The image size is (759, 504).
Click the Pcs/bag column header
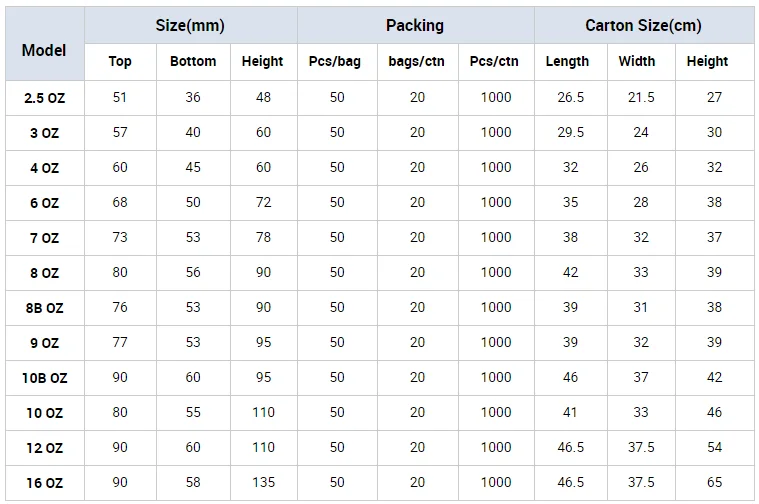pyautogui.click(x=335, y=61)
